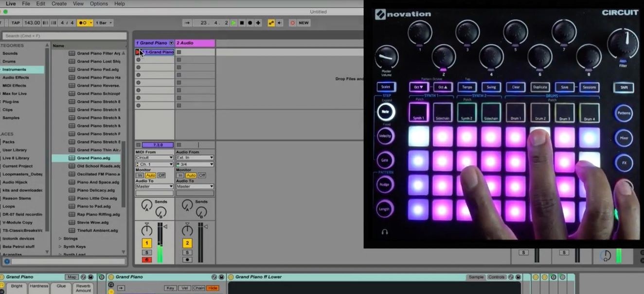
Task: Open the Live application menu
Action: coord(10,3)
